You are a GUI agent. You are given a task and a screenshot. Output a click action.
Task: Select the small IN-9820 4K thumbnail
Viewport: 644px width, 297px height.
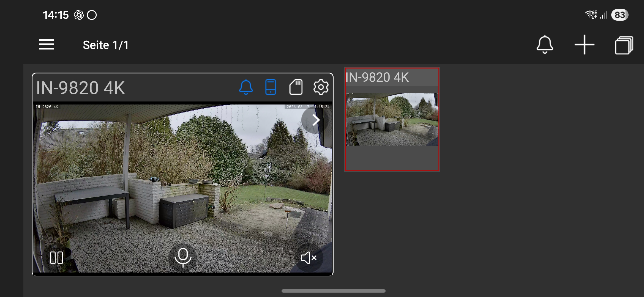pos(392,120)
